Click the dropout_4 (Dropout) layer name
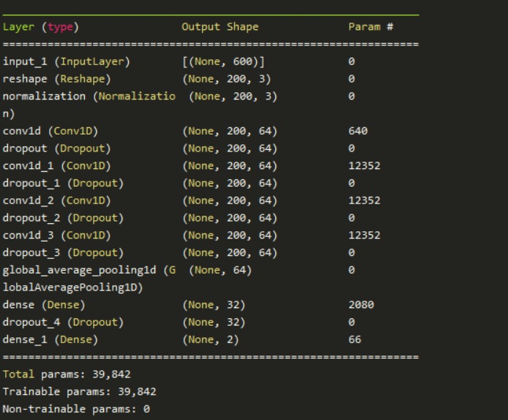This screenshot has height=420, width=508. coord(63,323)
